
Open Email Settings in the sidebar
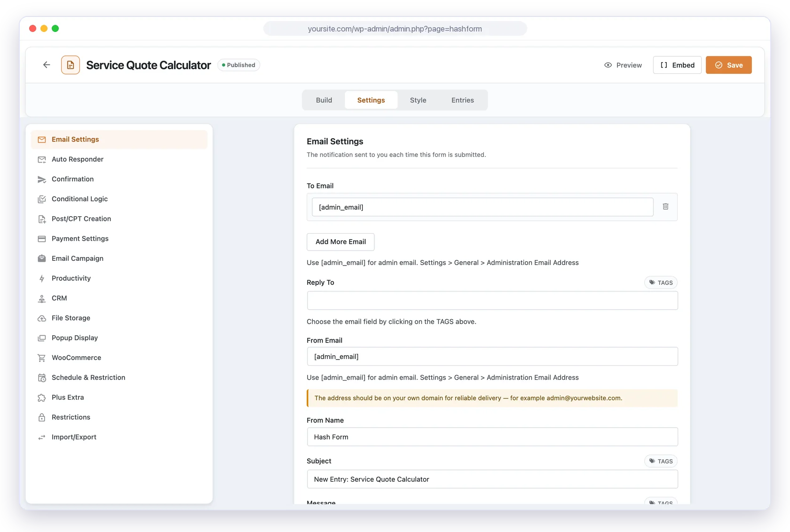pyautogui.click(x=119, y=140)
